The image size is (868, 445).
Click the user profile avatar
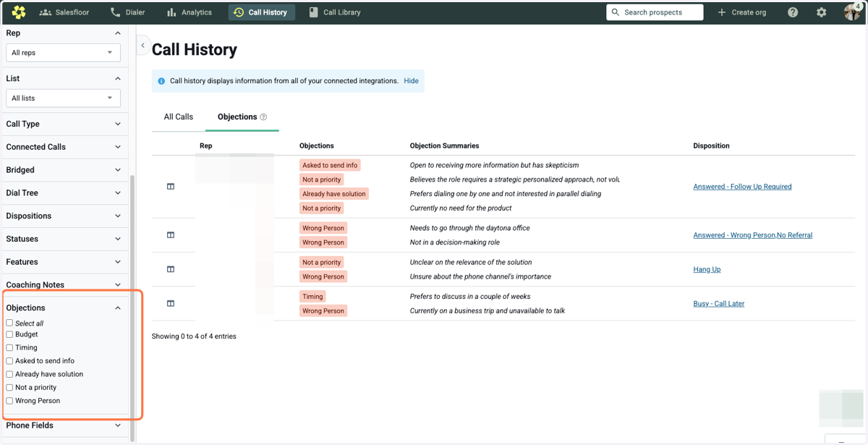click(x=852, y=12)
